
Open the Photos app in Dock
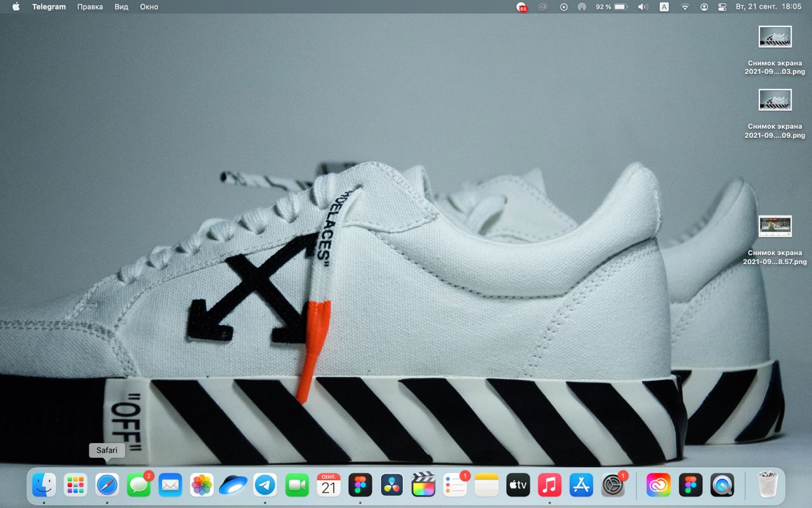[x=202, y=486]
